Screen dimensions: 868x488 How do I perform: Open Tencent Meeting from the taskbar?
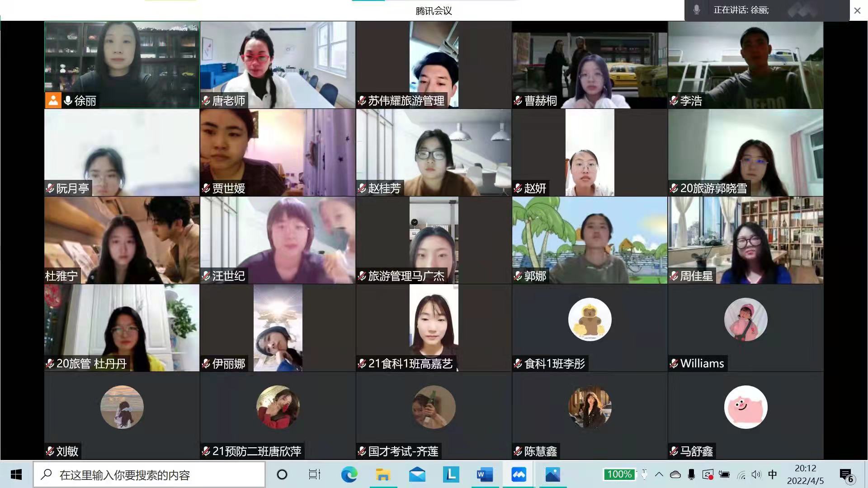[519, 474]
